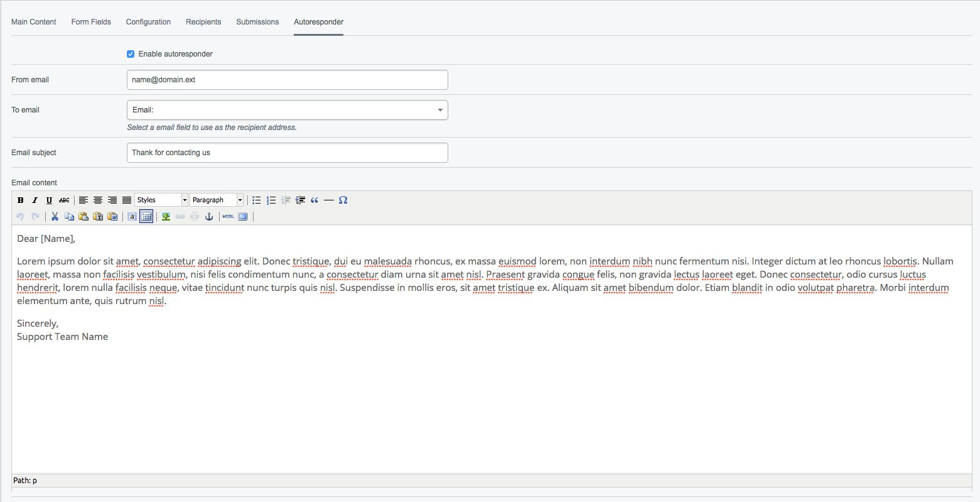Click the chain link icon

pos(180,217)
